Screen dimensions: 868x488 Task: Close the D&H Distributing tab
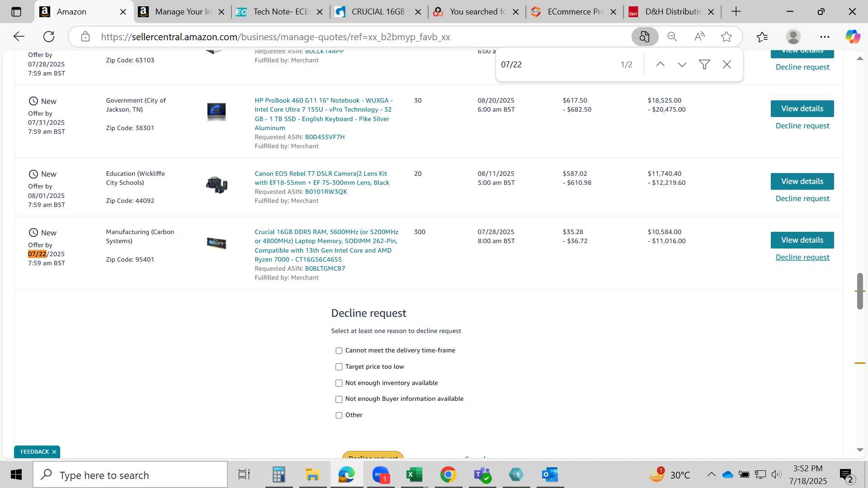[711, 12]
